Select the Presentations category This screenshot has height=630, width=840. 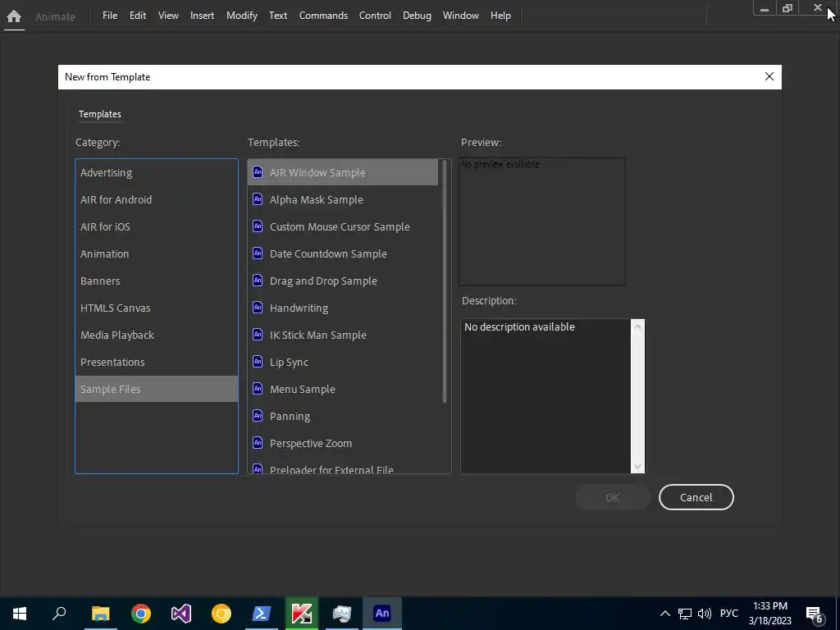click(x=157, y=362)
